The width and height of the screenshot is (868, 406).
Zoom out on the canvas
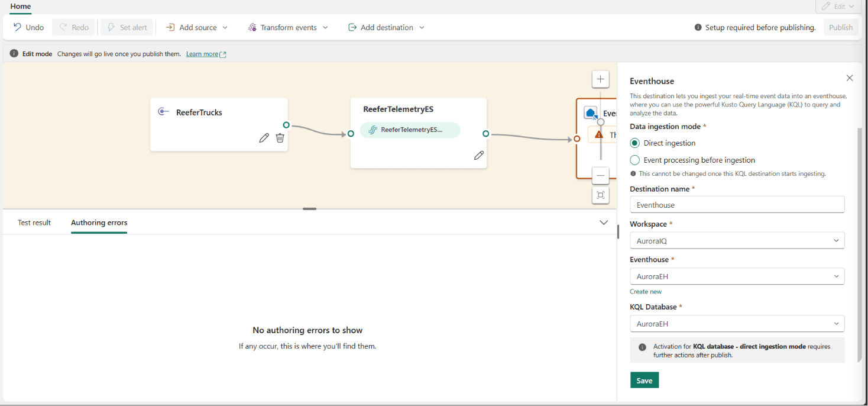[600, 175]
